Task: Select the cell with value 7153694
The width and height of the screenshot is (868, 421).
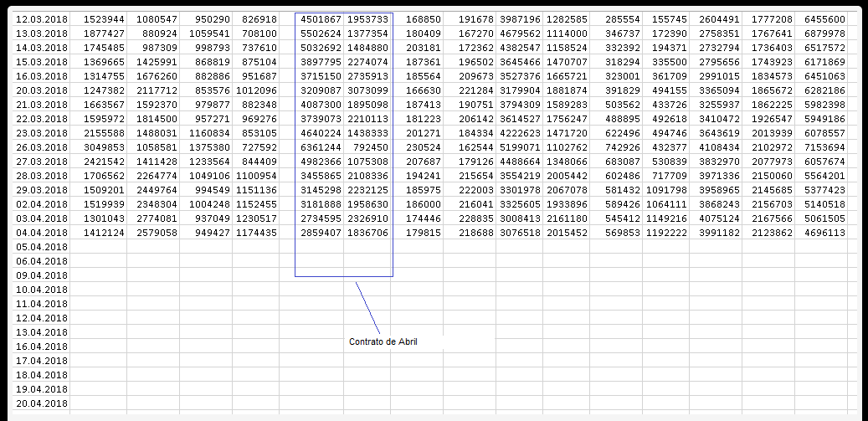Action: pos(824,147)
